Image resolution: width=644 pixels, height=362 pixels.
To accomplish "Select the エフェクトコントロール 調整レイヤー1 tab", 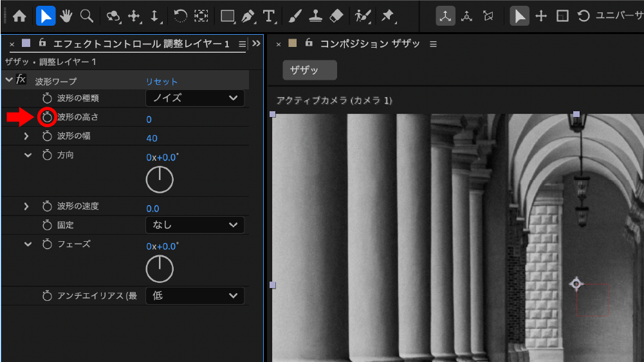I will (x=142, y=44).
